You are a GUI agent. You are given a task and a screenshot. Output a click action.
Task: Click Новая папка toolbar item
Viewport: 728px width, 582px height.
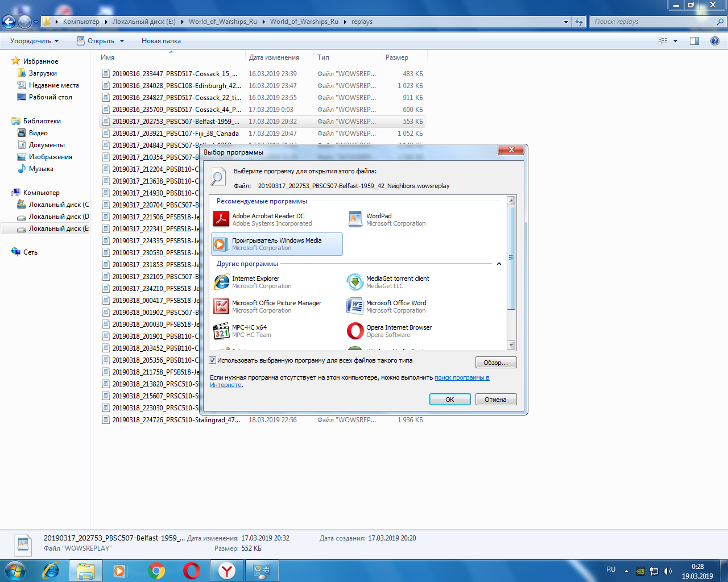pyautogui.click(x=161, y=41)
